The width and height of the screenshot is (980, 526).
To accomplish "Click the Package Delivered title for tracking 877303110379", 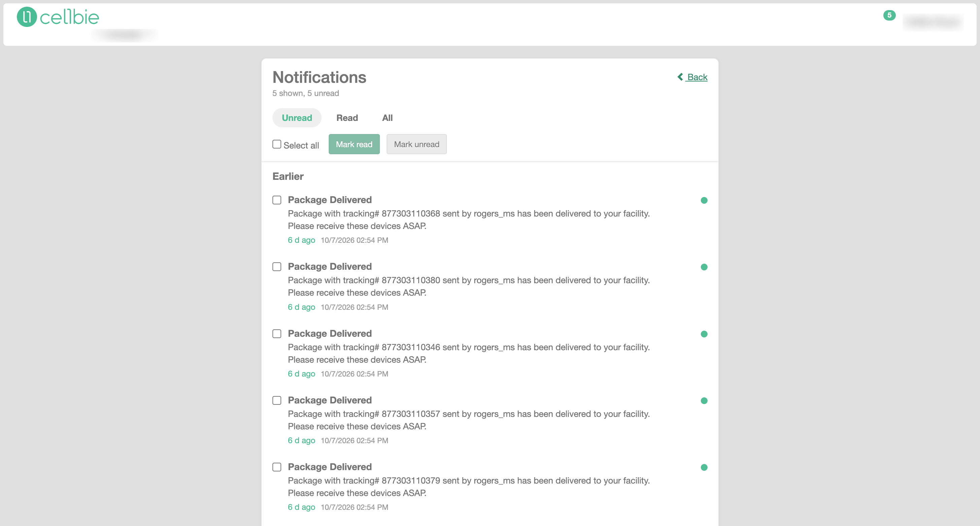I will coord(329,467).
